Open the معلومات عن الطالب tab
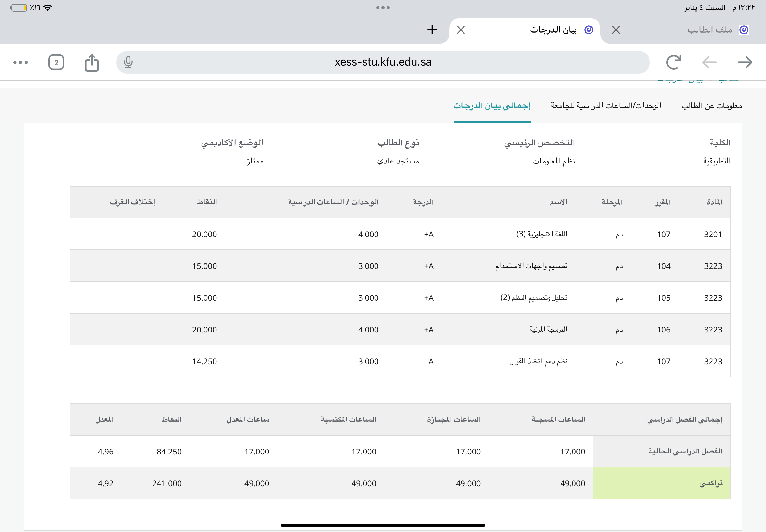Image resolution: width=766 pixels, height=532 pixels. [712, 106]
